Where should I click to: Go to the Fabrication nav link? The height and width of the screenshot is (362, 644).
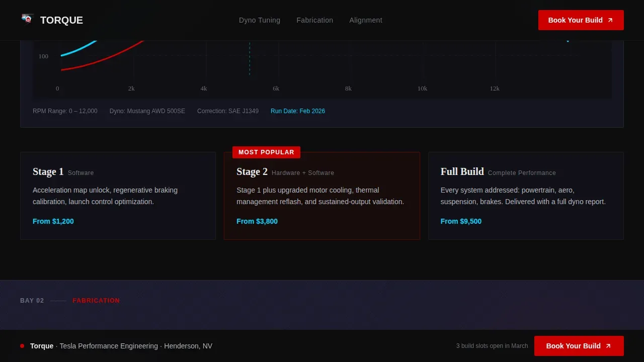tap(315, 20)
